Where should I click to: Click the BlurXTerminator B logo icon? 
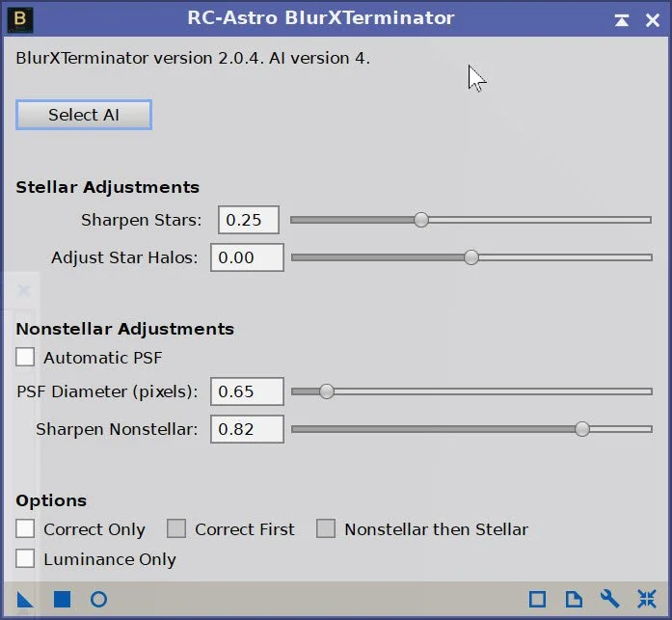19,19
